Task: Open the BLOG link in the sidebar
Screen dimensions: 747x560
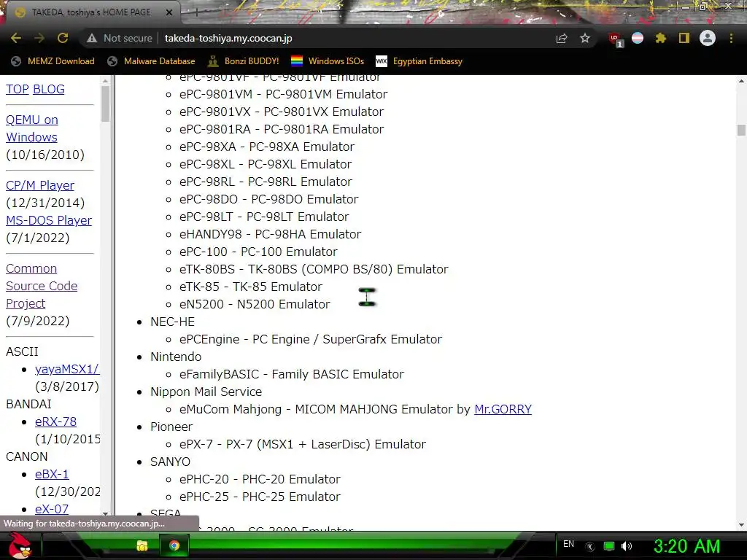Action: [49, 89]
